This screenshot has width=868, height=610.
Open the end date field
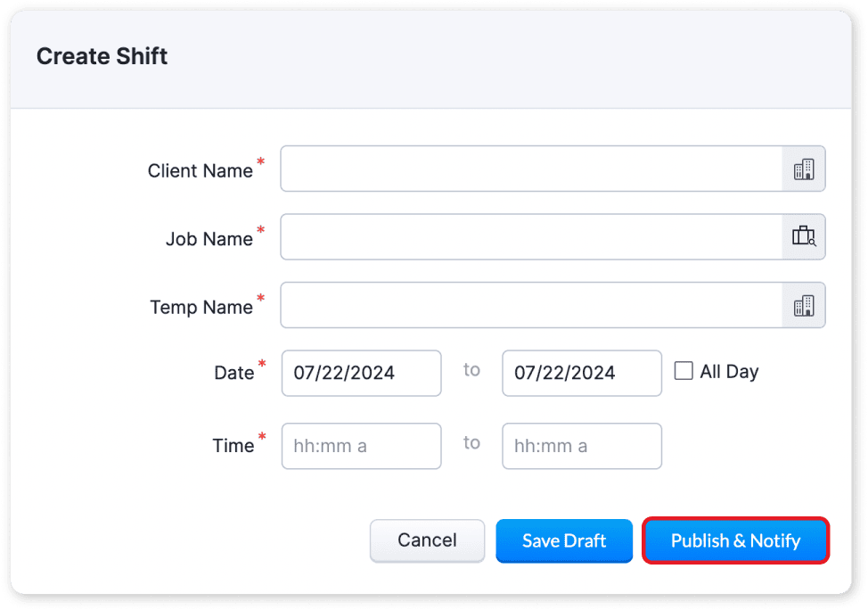click(581, 373)
